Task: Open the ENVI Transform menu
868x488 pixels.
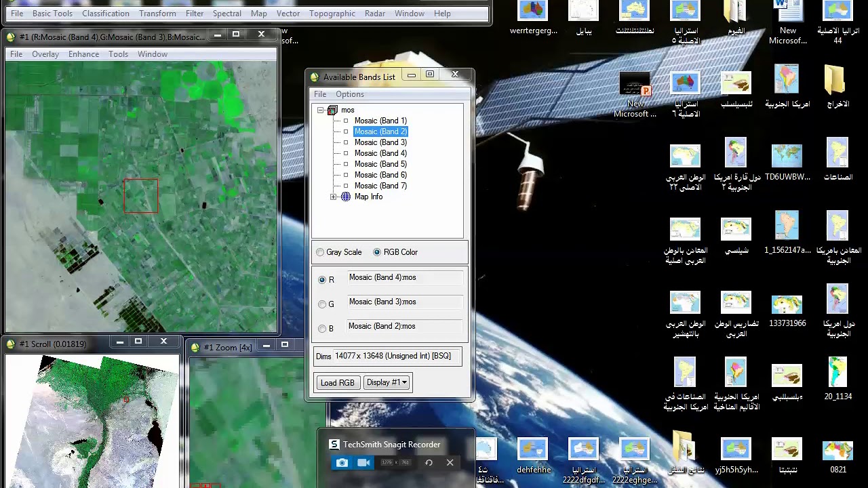Action: coord(157,13)
